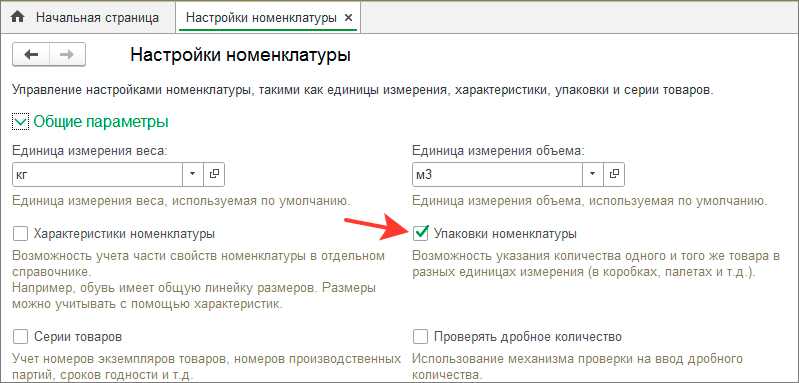Close the Настройки номенклатуры tab
The image size is (799, 383).
click(x=349, y=18)
